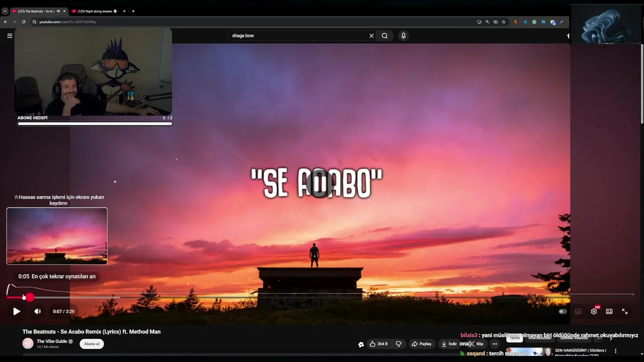Click the youtube.com address bar
Image resolution: width=644 pixels, height=362 pixels.
252,22
